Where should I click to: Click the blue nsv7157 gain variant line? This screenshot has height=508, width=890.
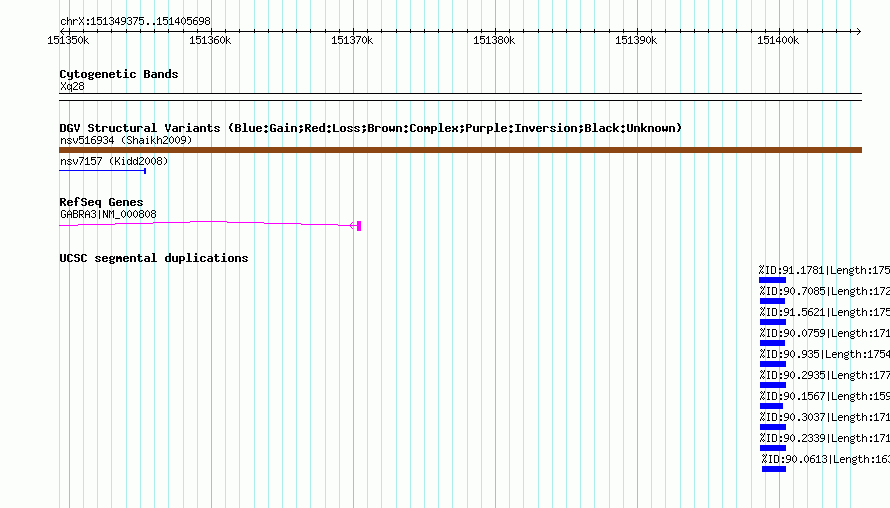click(103, 171)
